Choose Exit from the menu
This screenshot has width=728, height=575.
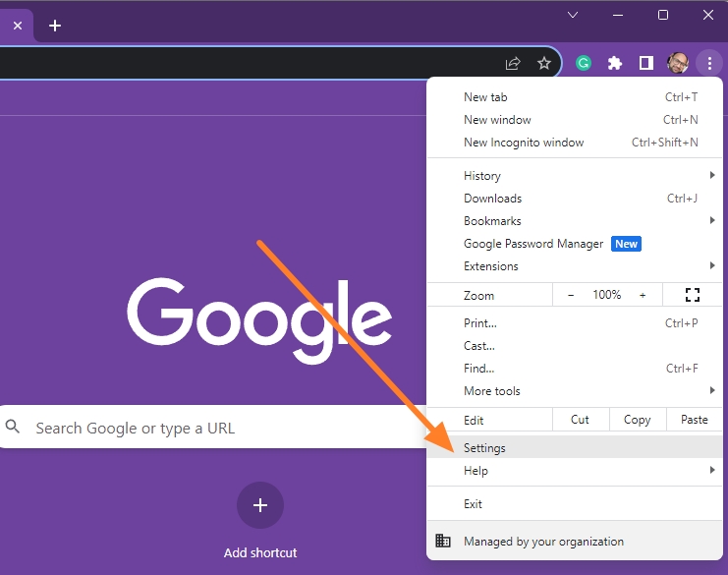coord(575,504)
